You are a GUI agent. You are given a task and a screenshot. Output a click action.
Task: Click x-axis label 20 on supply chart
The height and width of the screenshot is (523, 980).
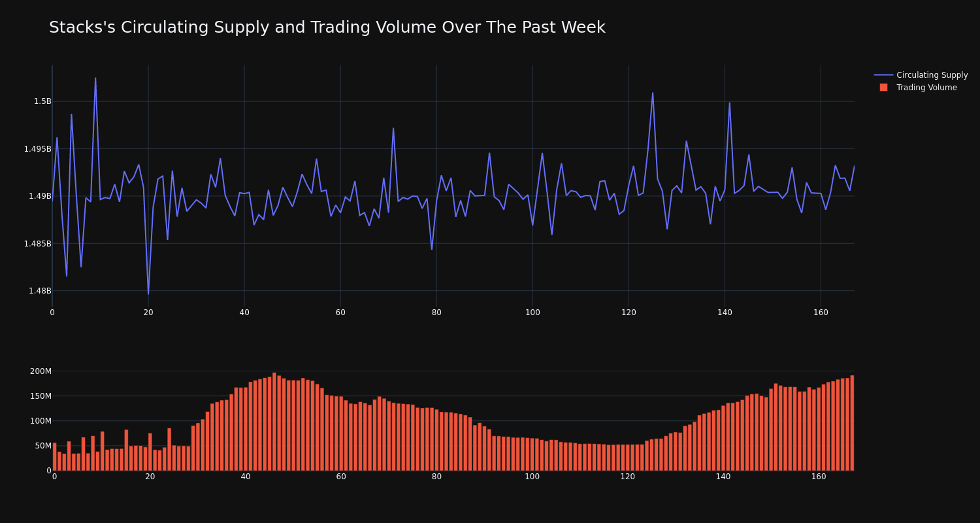tap(148, 312)
